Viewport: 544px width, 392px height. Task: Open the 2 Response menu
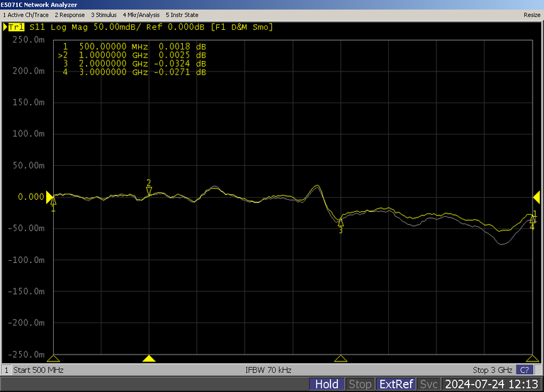71,15
